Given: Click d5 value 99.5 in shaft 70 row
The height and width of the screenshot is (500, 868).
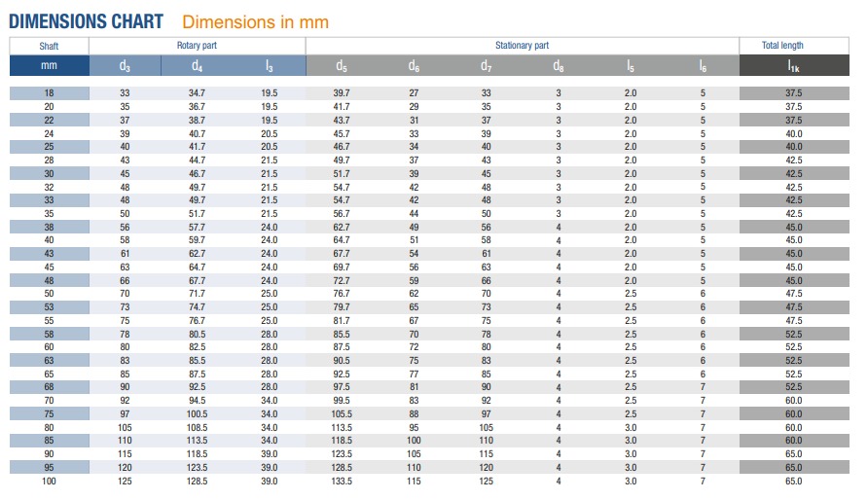Looking at the screenshot, I should pos(342,401).
